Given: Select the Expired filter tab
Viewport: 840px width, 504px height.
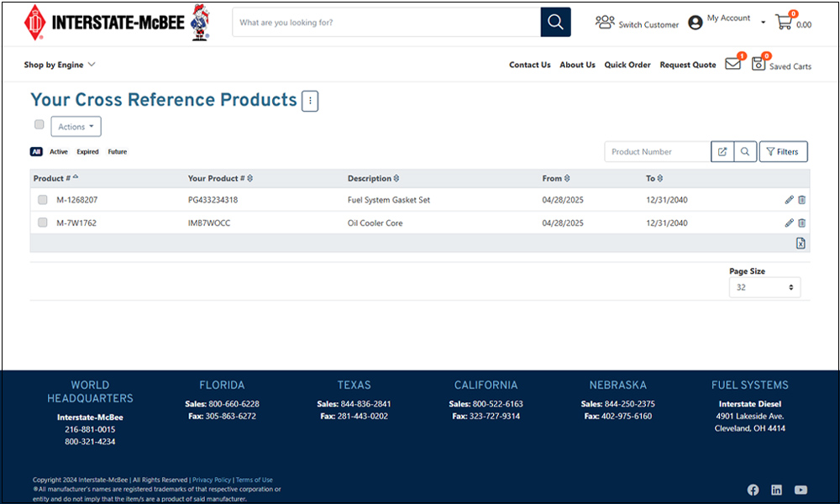Looking at the screenshot, I should pos(88,151).
